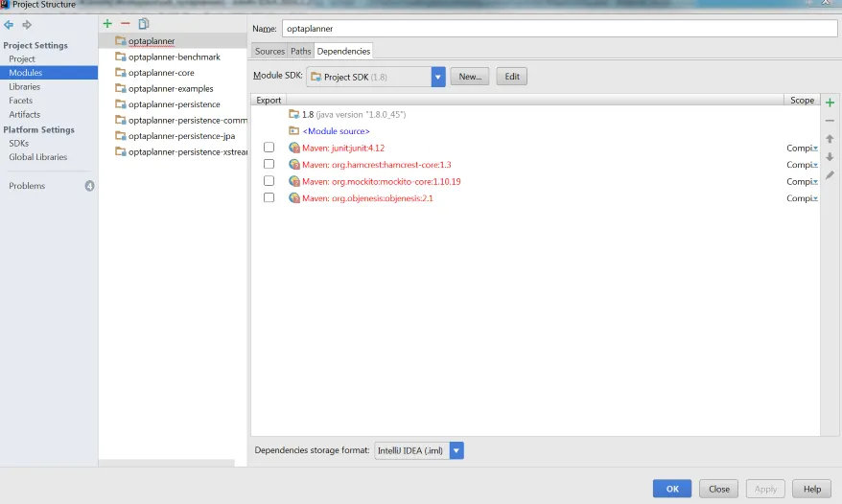
Task: Toggle export checkbox for junit:junit:4.12
Action: pos(269,147)
